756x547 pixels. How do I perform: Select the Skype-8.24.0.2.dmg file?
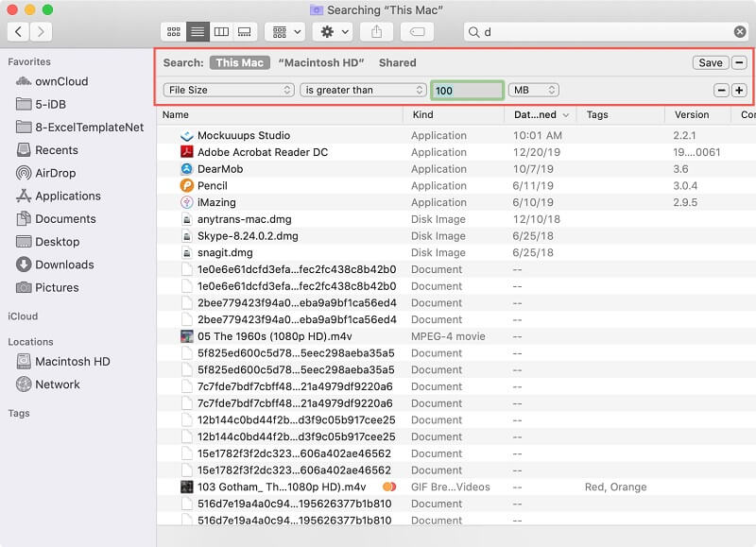248,236
